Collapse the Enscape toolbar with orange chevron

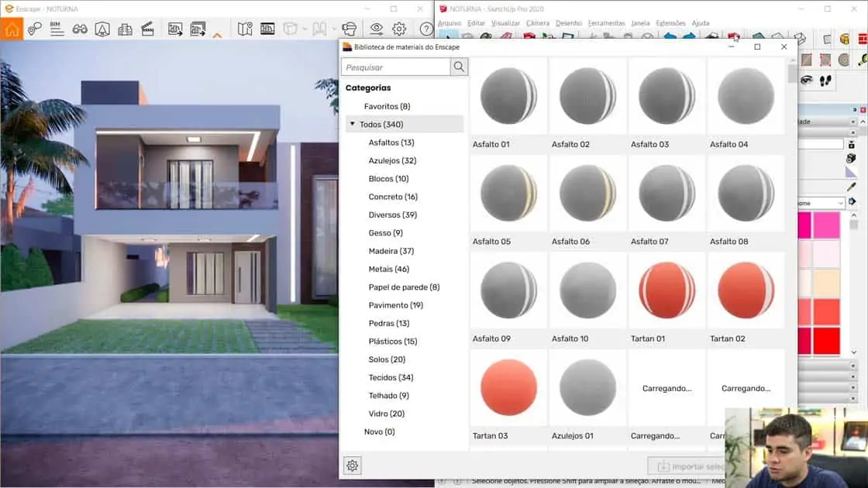coord(217,36)
